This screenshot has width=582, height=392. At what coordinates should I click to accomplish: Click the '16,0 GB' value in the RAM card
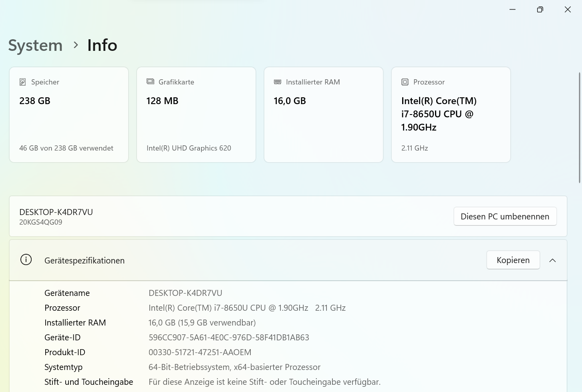[290, 101]
